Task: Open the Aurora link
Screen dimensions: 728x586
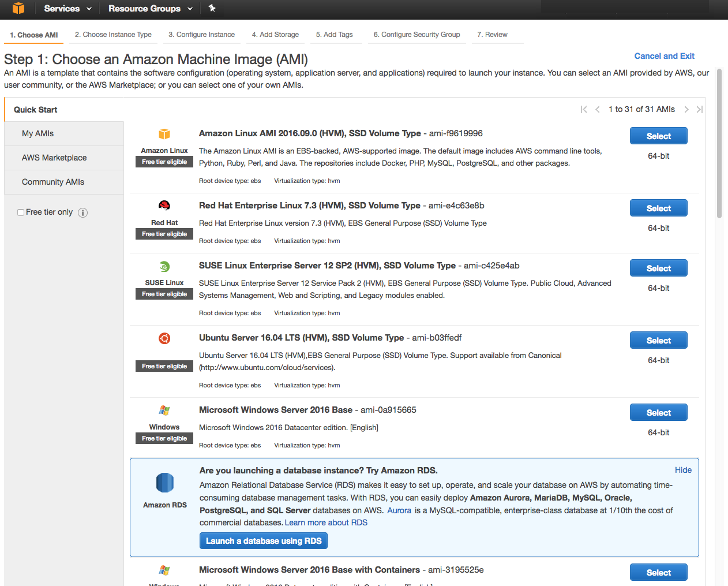Action: [x=399, y=510]
